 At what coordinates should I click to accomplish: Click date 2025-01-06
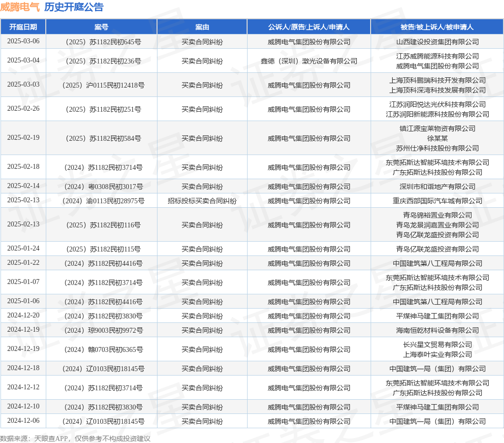pyautogui.click(x=23, y=301)
